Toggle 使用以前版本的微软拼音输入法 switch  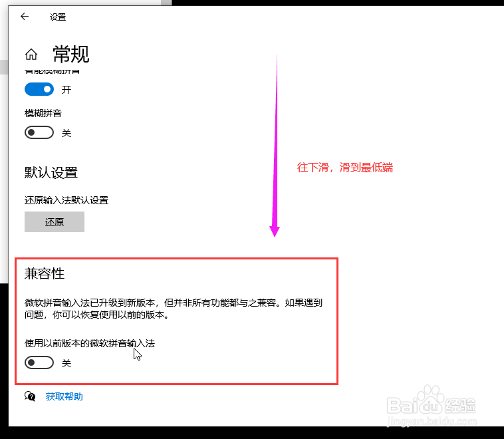[39, 363]
